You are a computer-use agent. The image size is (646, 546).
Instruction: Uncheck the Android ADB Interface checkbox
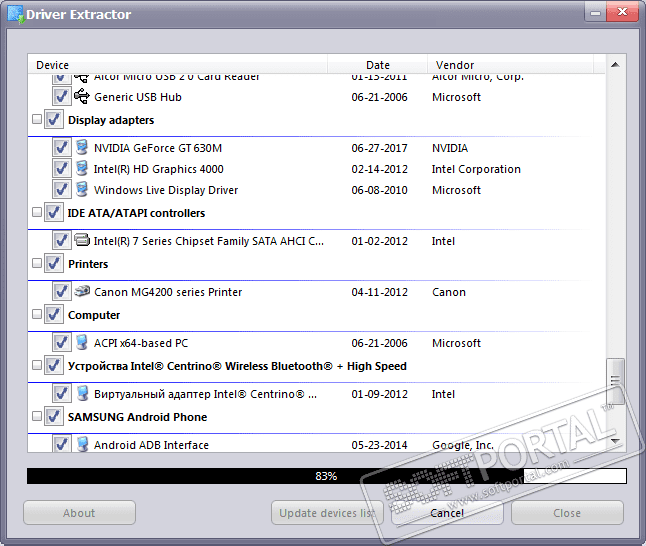coord(62,444)
